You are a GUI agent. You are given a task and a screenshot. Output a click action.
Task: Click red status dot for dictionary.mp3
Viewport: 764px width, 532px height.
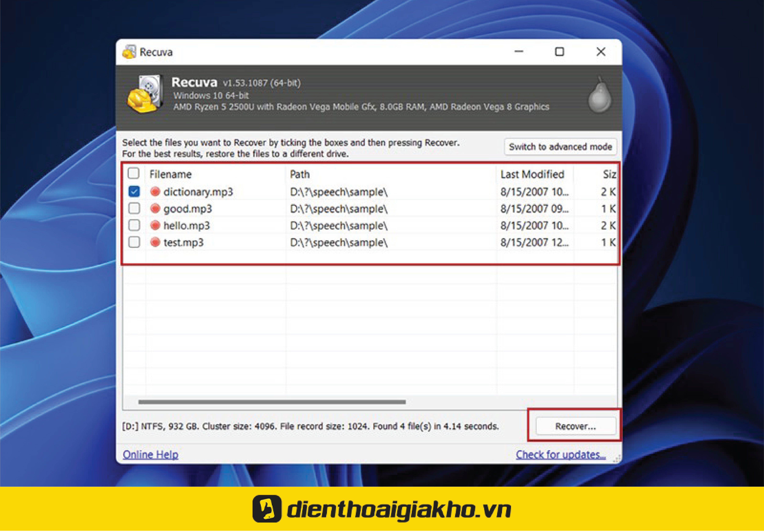click(x=155, y=191)
